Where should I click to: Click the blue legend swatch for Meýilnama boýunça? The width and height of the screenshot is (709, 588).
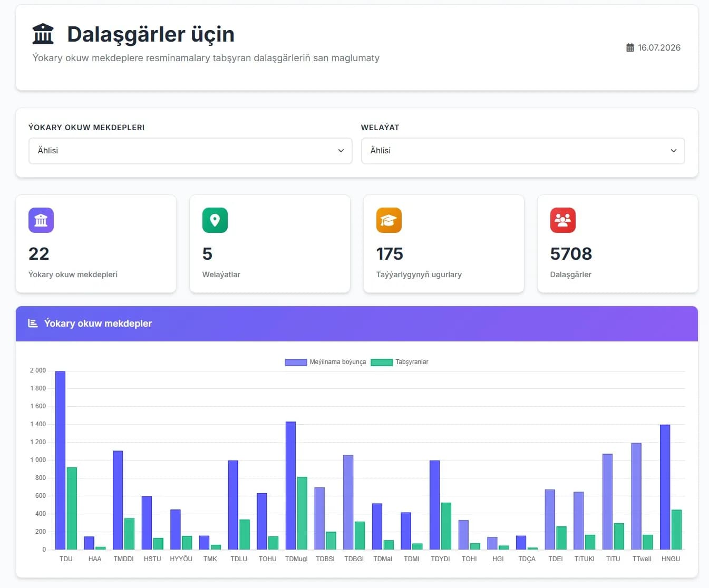296,362
